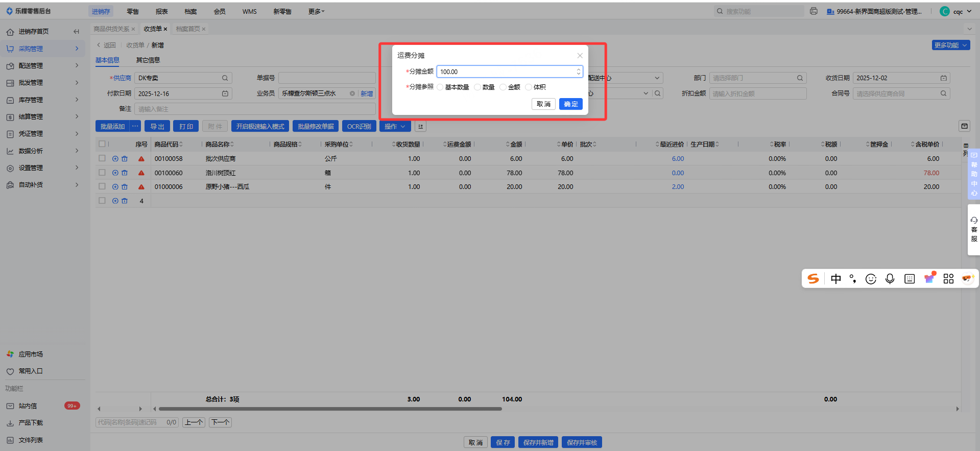Viewport: 980px width, 451px height.
Task: Click the 确定 button in the dialog
Action: 571,104
